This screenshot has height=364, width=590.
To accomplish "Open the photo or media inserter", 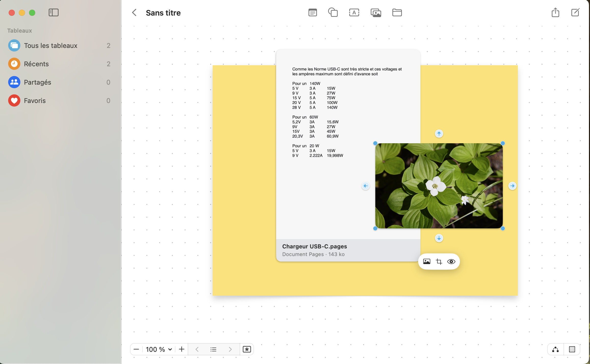I will click(376, 12).
